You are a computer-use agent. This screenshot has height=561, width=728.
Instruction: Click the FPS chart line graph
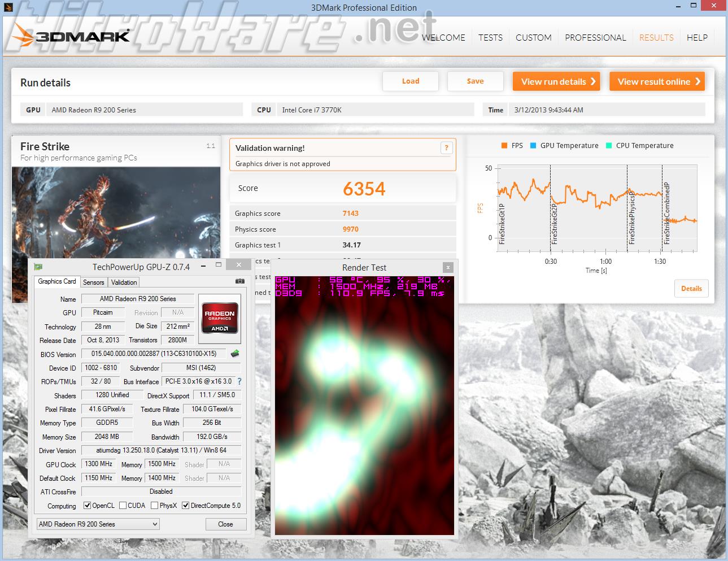pos(597,208)
